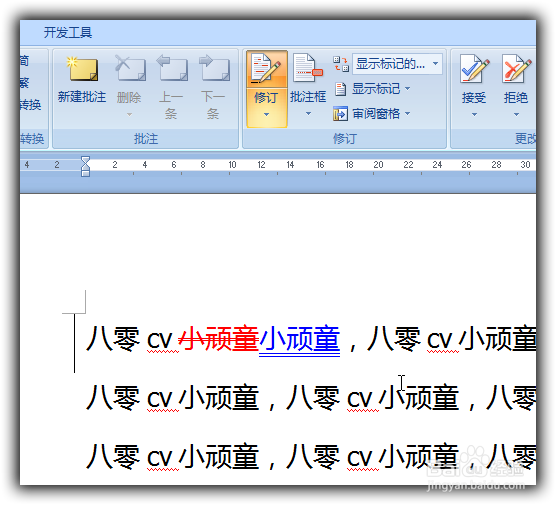This screenshot has width=556, height=505.
Task: Go to previous comment 上一条 icon
Action: [172, 68]
